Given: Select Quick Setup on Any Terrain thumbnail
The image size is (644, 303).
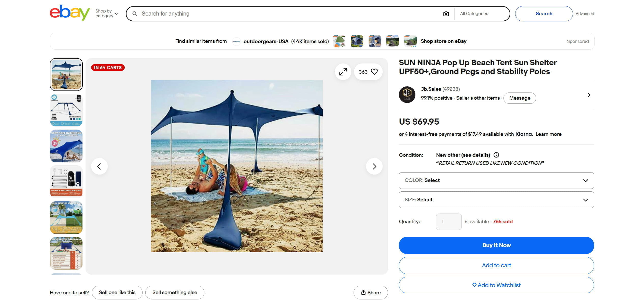Looking at the screenshot, I should [66, 217].
